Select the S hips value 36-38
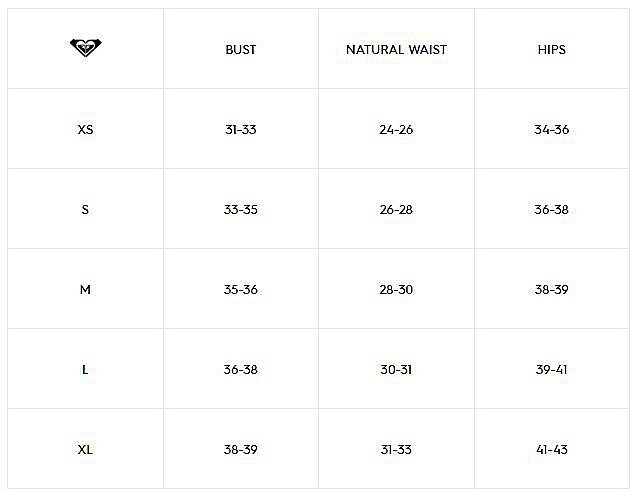The width and height of the screenshot is (639, 503). [551, 210]
